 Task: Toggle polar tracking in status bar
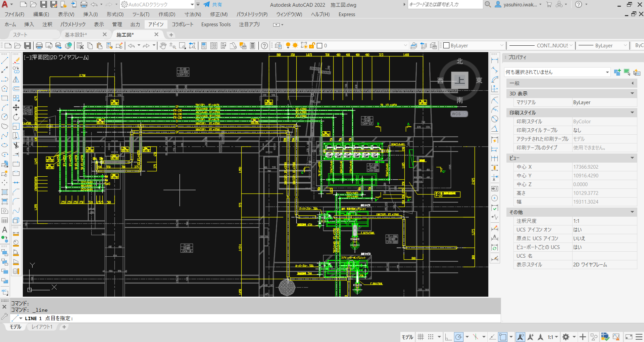[x=458, y=337]
